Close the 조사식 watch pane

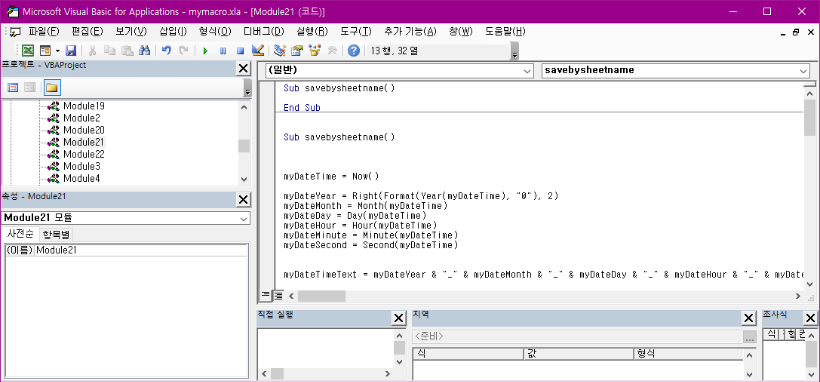810,318
